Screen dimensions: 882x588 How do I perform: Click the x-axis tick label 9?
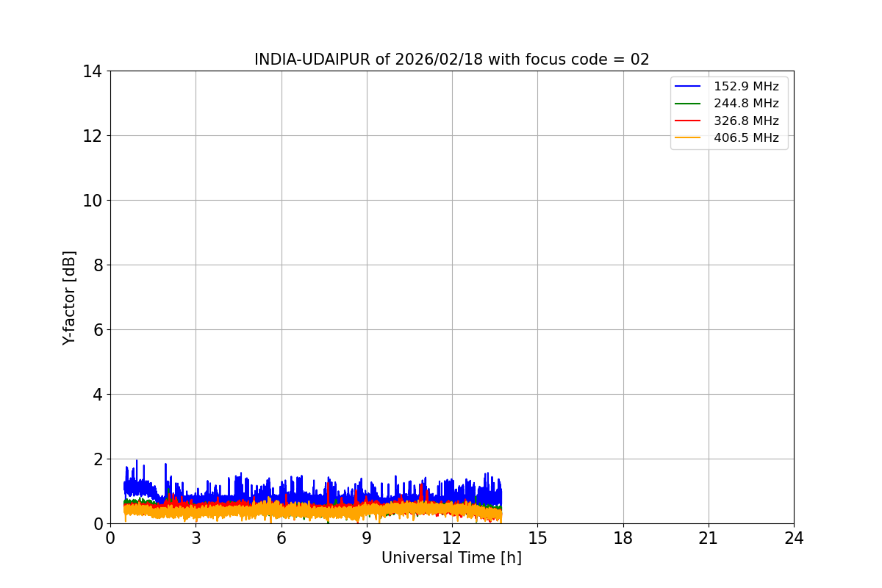coord(367,538)
